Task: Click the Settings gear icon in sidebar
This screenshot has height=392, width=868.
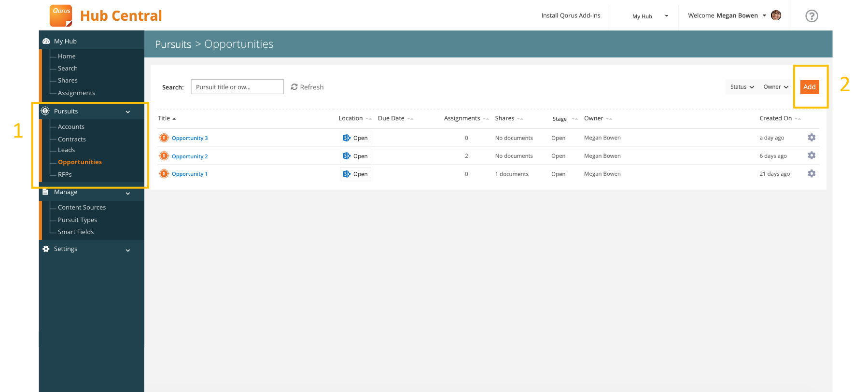Action: [46, 249]
